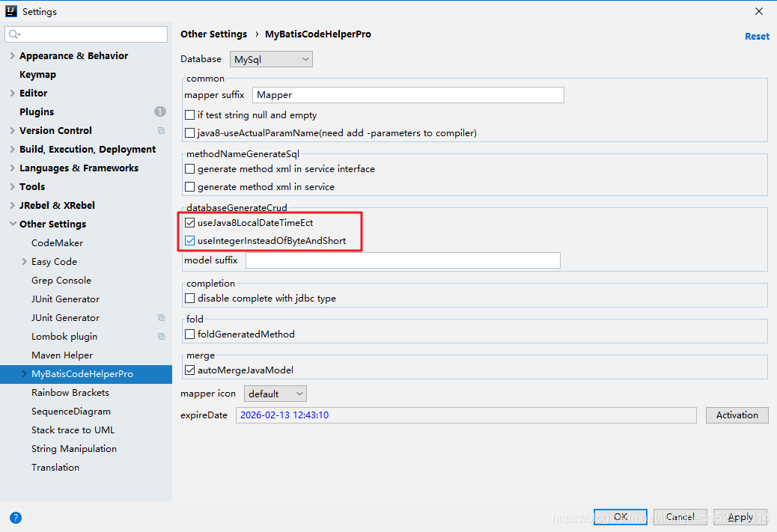Click the Reset link
The height and width of the screenshot is (532, 777).
757,36
